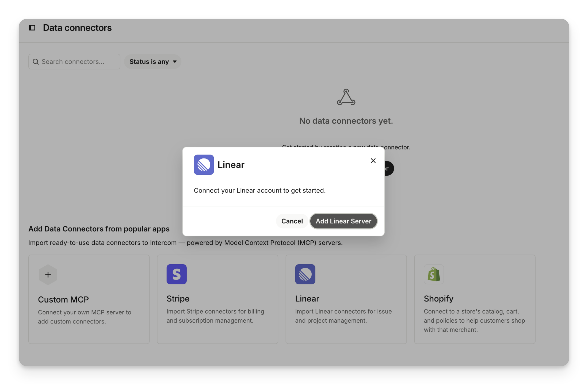This screenshot has height=385, width=588.
Task: Focus the Search connectors field
Action: (78, 62)
